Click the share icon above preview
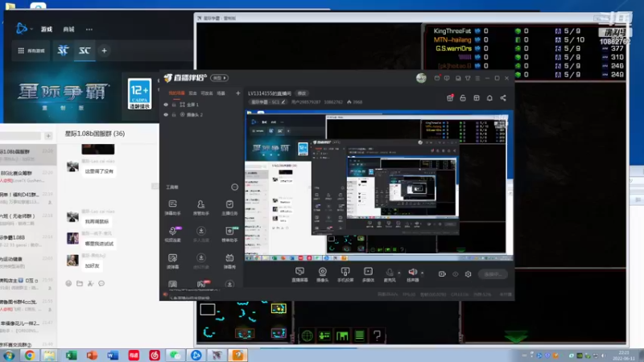 (503, 97)
